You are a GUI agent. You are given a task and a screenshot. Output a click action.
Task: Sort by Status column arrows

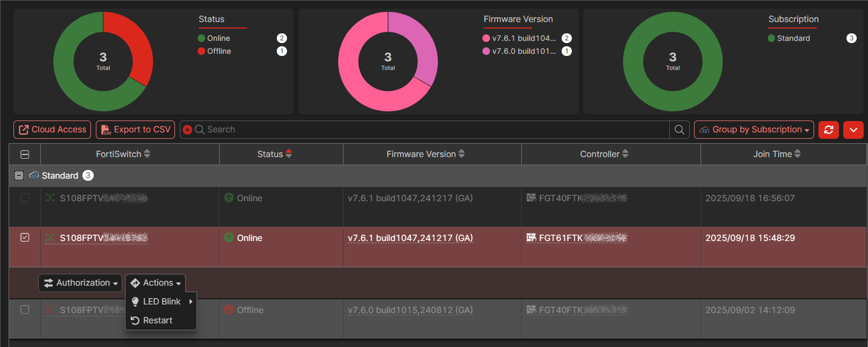pos(289,154)
